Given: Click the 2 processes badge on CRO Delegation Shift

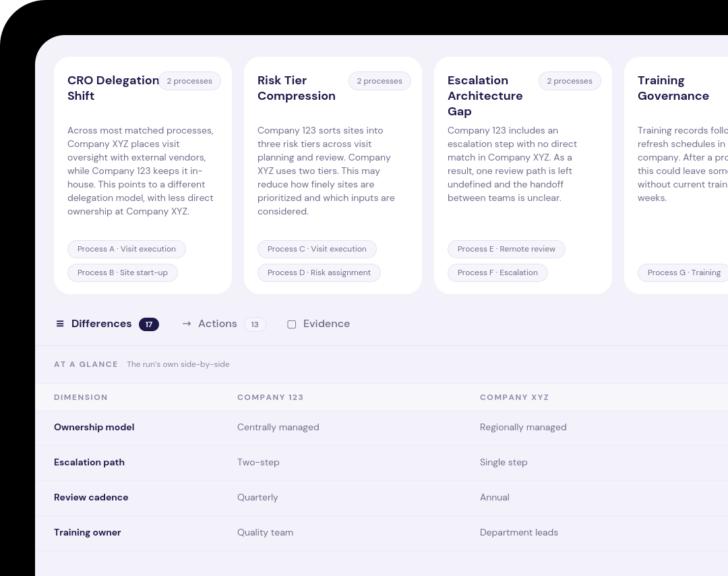Looking at the screenshot, I should click(189, 81).
